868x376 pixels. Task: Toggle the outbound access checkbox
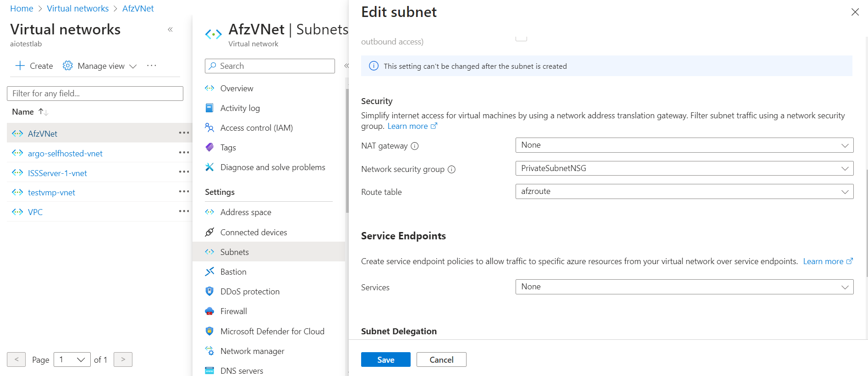coord(521,38)
